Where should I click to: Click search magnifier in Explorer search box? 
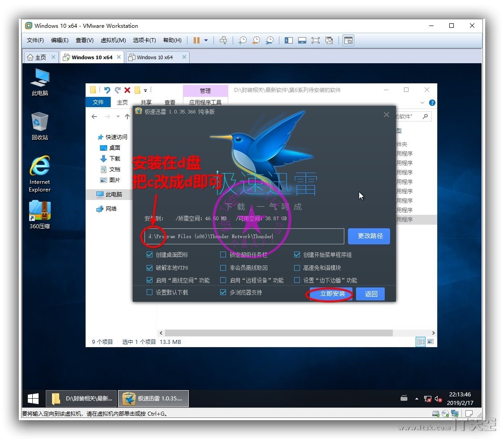pyautogui.click(x=425, y=116)
